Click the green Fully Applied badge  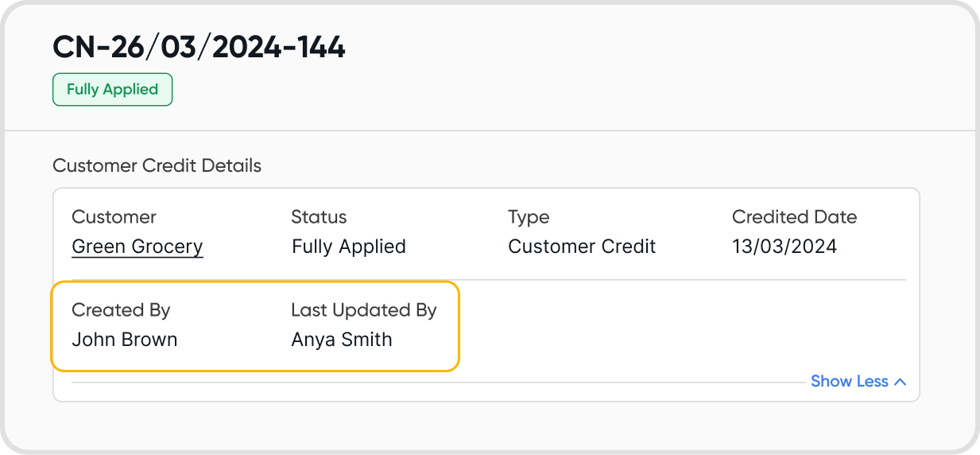pos(112,90)
